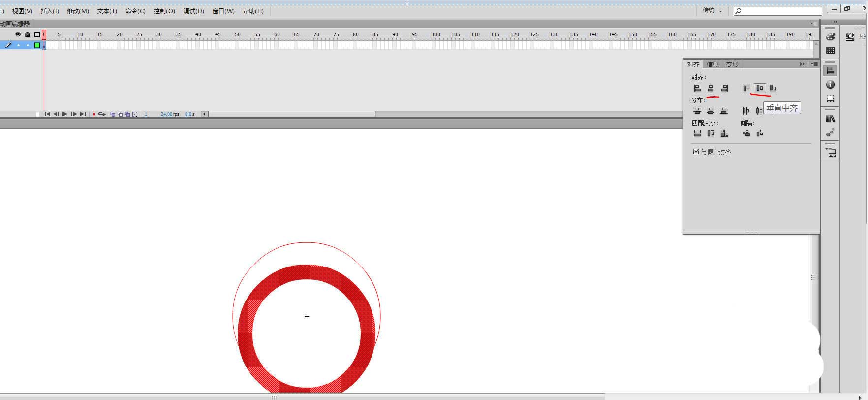Toggle edit multiple frames mode

click(x=127, y=114)
